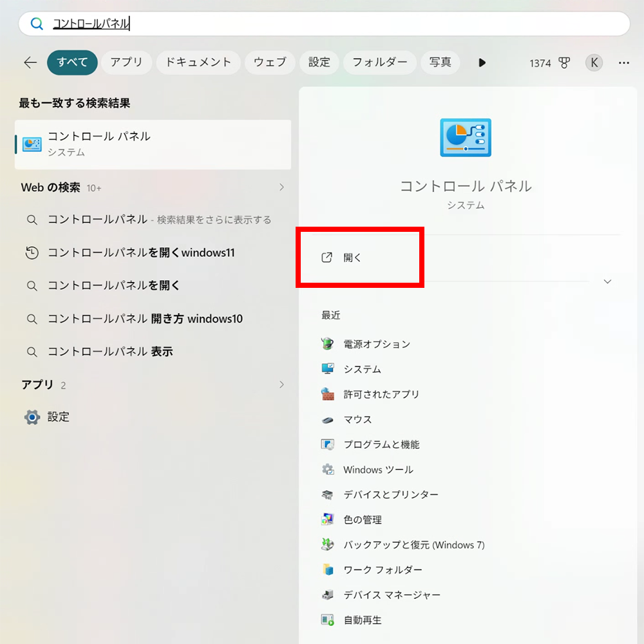Click magnifier icon next to コントロールパネル 表示

tap(32, 352)
